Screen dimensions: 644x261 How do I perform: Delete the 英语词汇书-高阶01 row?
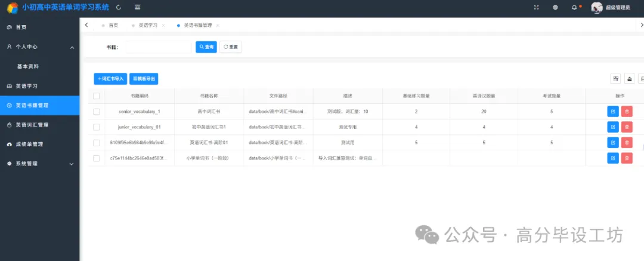click(626, 142)
